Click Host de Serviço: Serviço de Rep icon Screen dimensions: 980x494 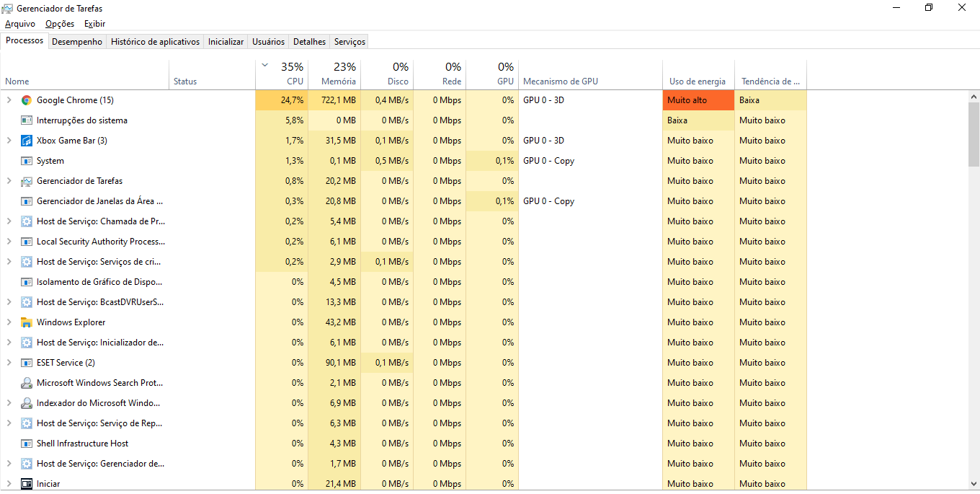coord(27,423)
